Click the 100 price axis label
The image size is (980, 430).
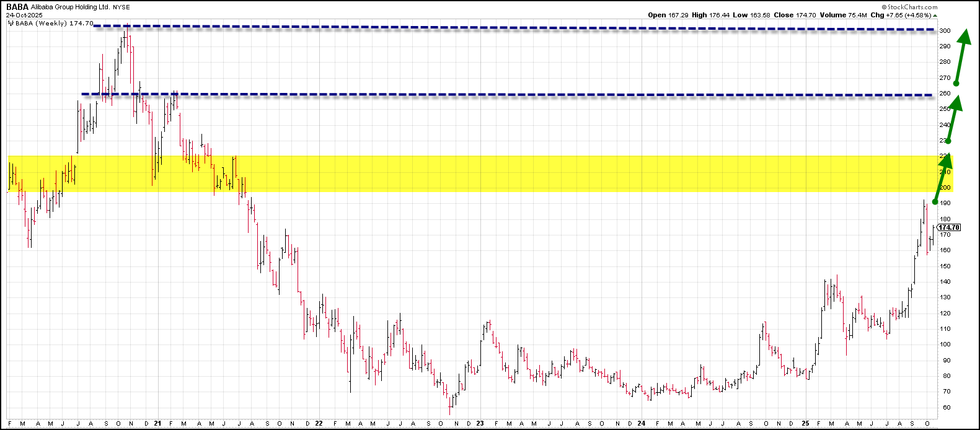click(x=945, y=344)
